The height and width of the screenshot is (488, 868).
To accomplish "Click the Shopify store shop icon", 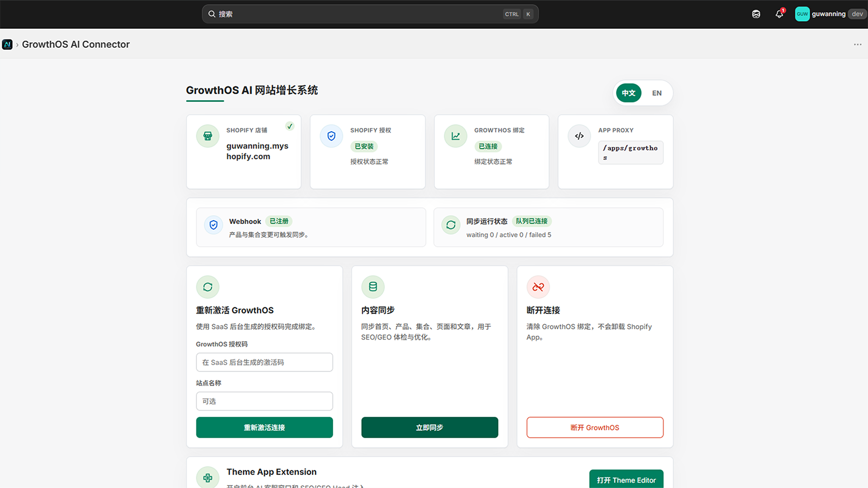I will pyautogui.click(x=208, y=136).
